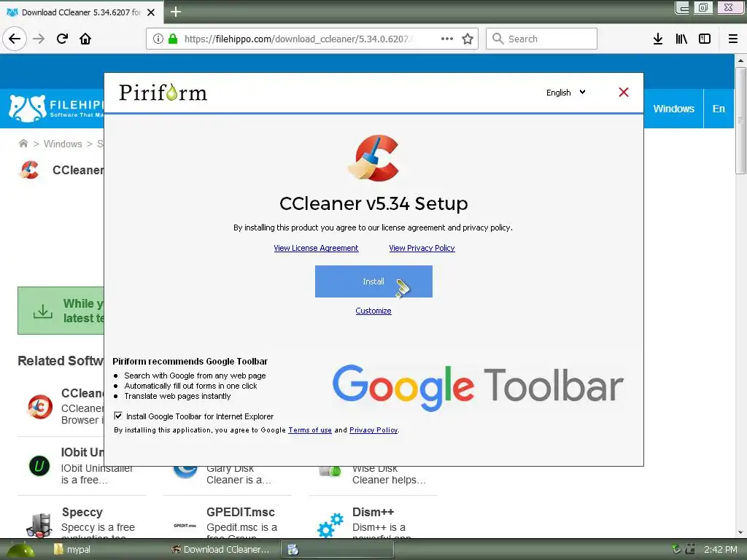
Task: Click the green secure padlock icon
Action: pos(173,39)
